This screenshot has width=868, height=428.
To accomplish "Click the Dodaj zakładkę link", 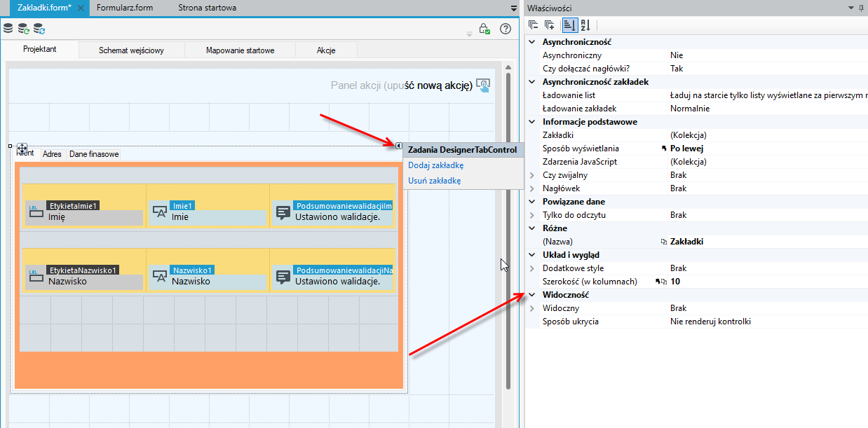I will pyautogui.click(x=435, y=165).
